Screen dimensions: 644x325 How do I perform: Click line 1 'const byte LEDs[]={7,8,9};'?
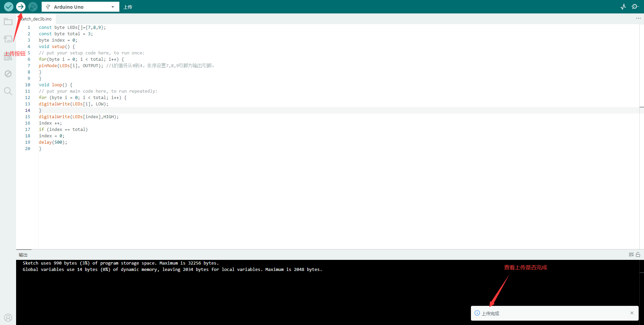72,28
